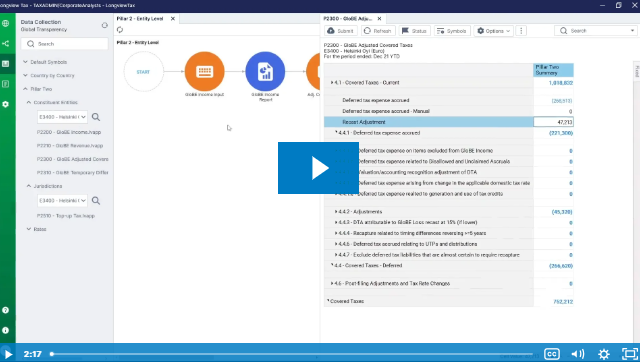Click the refresh icon under Pillar 2 tab

(120, 30)
